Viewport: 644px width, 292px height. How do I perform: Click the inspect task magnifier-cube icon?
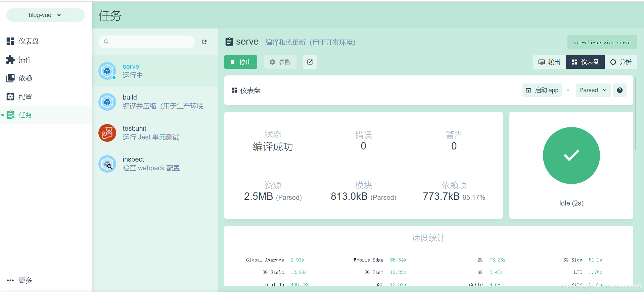coord(107,164)
